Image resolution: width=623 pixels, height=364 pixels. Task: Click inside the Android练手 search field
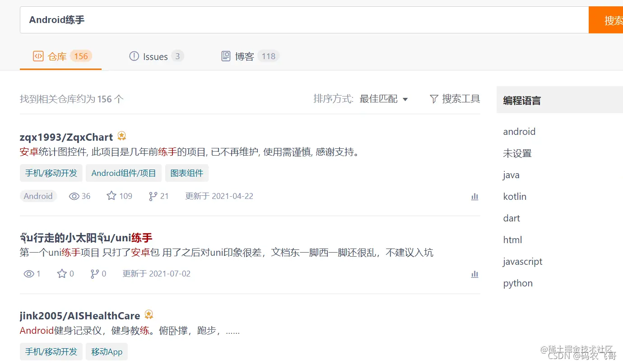[x=181, y=20]
